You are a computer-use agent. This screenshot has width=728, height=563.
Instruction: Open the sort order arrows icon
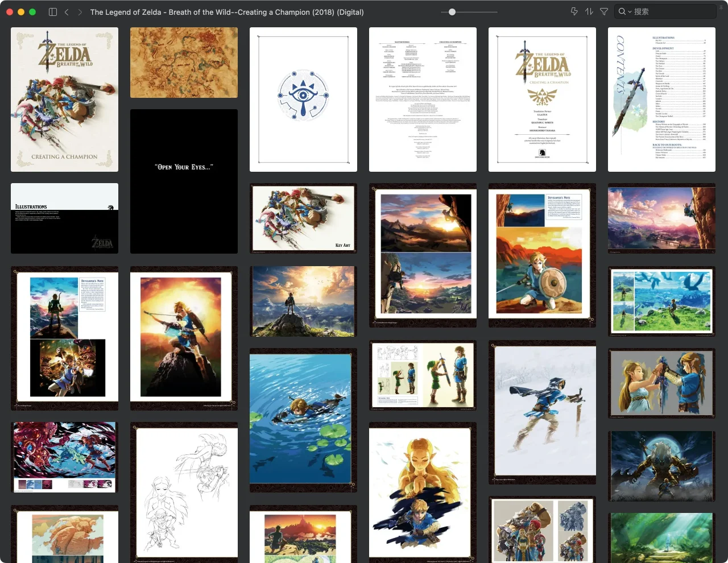pyautogui.click(x=589, y=11)
